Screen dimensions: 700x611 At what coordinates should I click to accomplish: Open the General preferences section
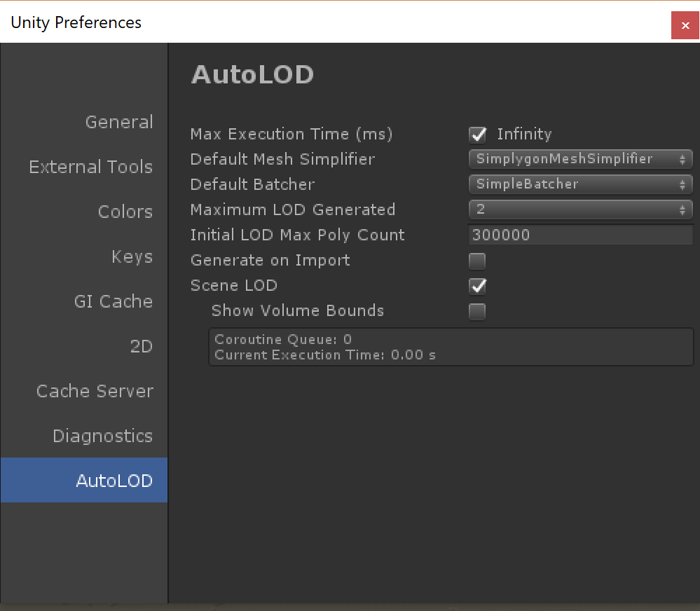(x=119, y=123)
